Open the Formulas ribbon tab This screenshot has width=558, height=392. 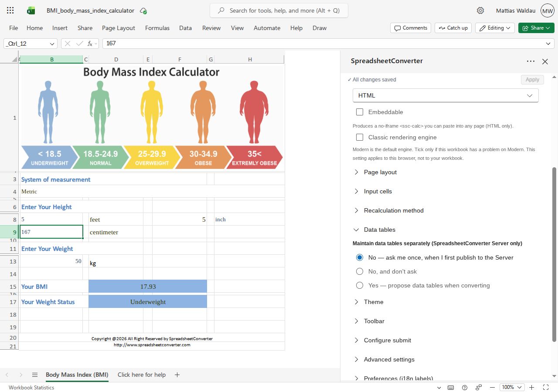pos(157,28)
